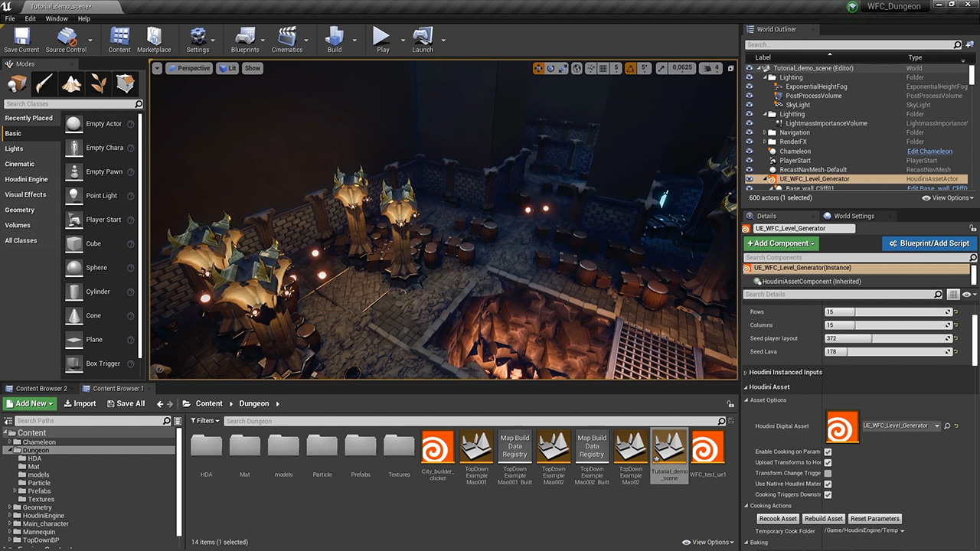Image resolution: width=980 pixels, height=551 pixels.
Task: Select the Geometry Editing mode icon
Action: click(x=125, y=83)
